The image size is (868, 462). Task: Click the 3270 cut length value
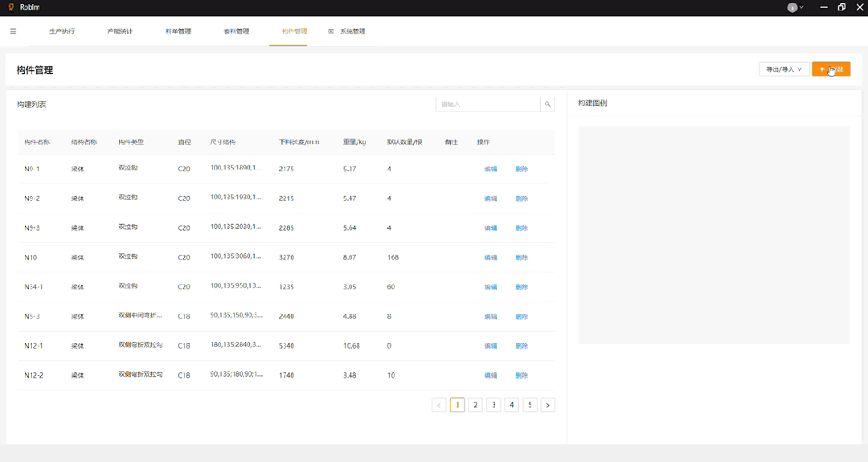[286, 257]
